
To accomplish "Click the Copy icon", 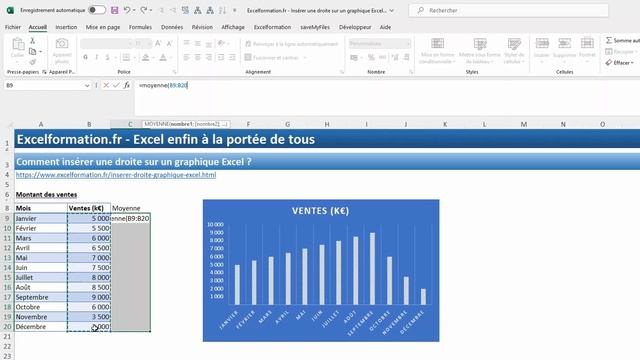I will tap(33, 52).
